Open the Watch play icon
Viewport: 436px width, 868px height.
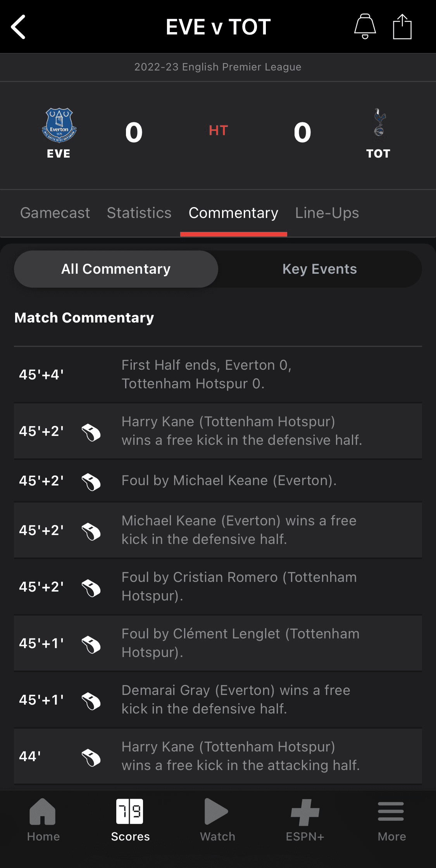(x=216, y=811)
